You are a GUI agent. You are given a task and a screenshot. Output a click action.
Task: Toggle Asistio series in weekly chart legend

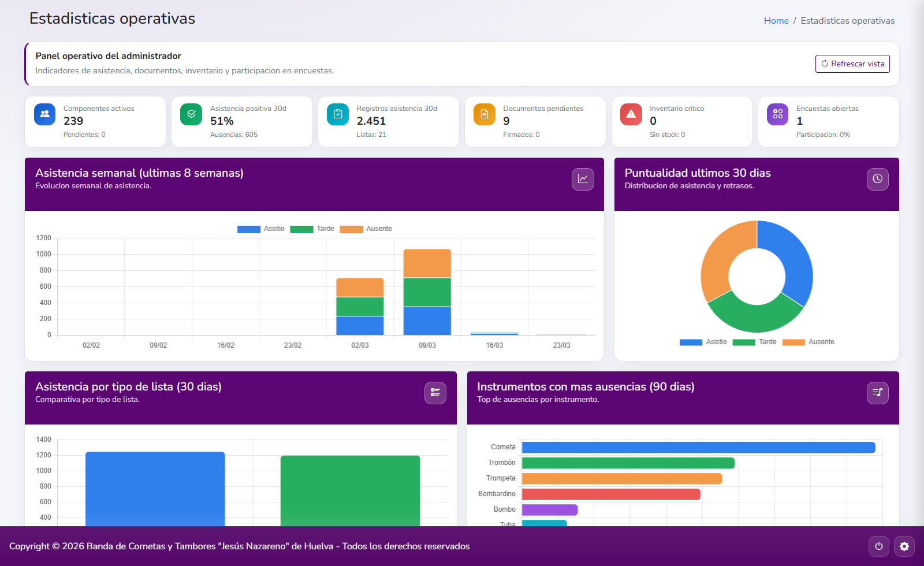pyautogui.click(x=261, y=229)
